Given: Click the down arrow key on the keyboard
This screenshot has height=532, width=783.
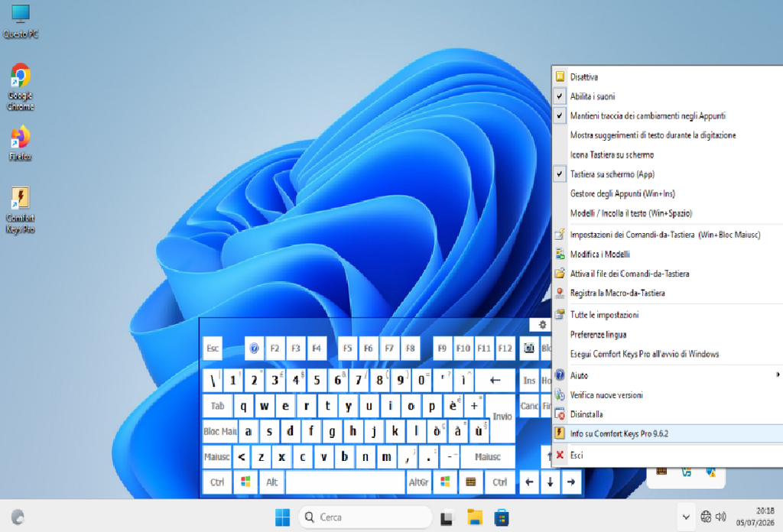Looking at the screenshot, I should 550,482.
